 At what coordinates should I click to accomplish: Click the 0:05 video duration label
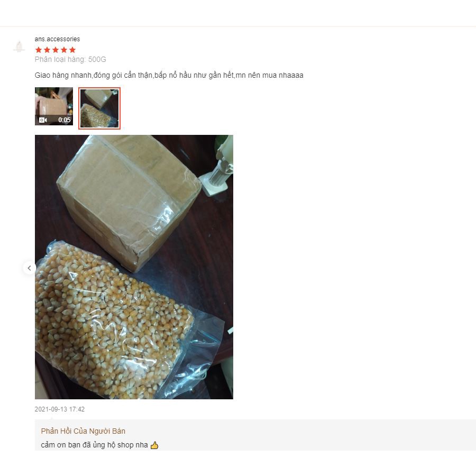65,120
